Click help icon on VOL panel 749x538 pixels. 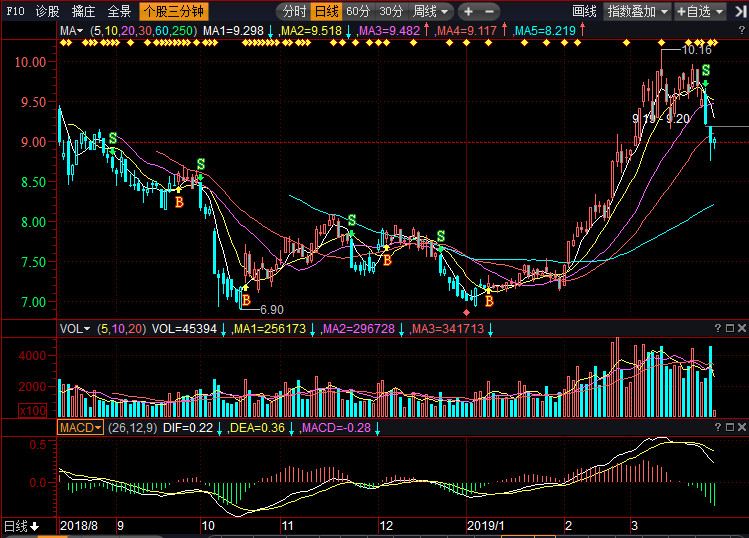tap(720, 328)
